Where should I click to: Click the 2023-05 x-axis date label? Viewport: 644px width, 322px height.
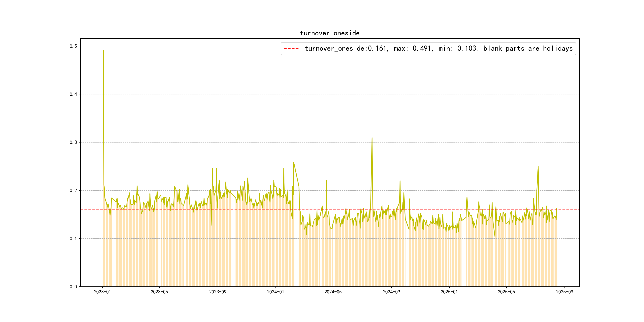(x=159, y=292)
